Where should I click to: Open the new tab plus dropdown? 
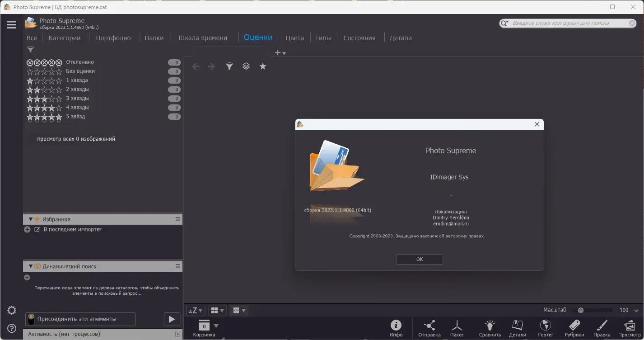click(x=280, y=53)
